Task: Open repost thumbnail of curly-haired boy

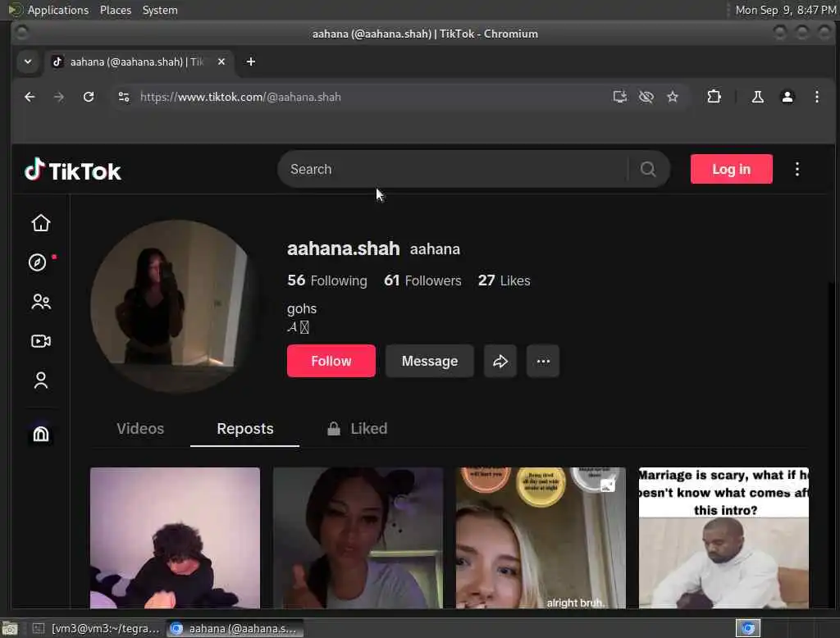Action: [175, 538]
